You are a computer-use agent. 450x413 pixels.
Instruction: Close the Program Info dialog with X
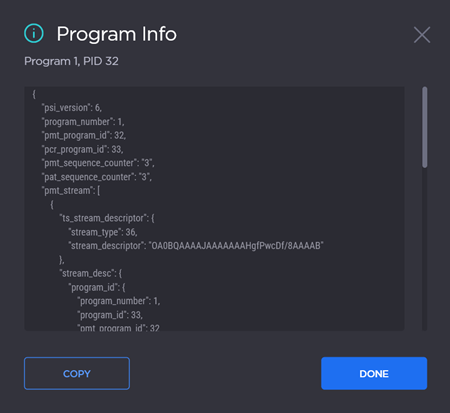422,35
